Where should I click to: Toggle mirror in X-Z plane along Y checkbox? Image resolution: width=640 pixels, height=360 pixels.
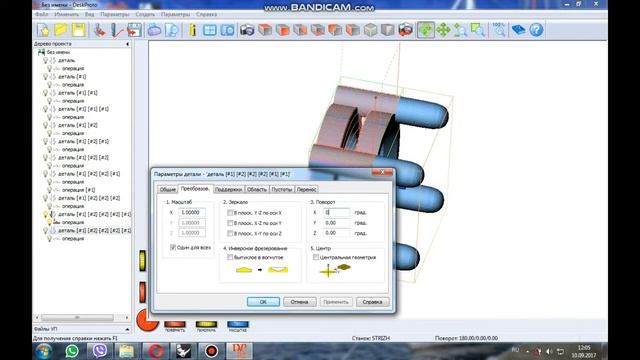[230, 223]
